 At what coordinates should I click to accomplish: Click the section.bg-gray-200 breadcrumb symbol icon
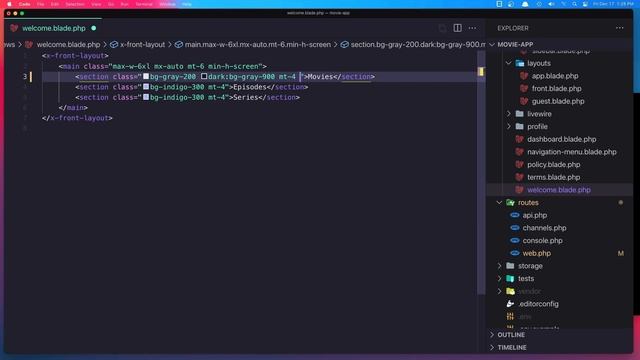pos(344,44)
